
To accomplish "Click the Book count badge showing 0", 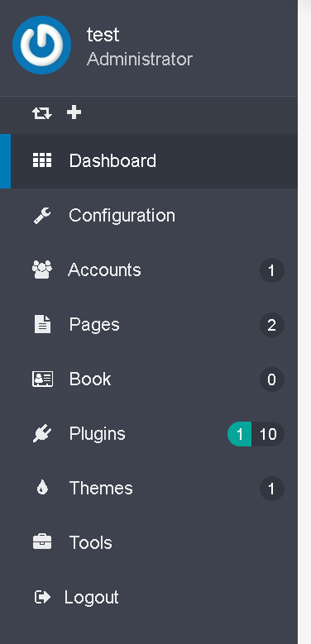I will tap(271, 379).
